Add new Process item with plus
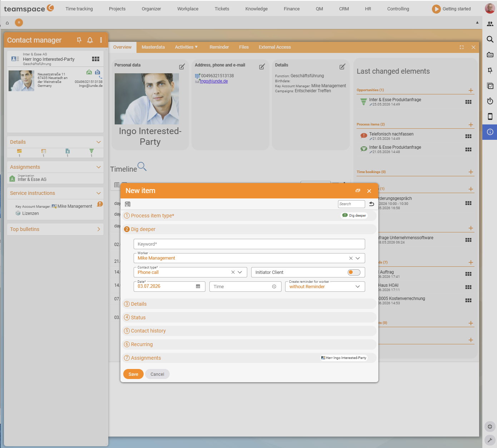Viewport: 497px width, 448px height. pos(471,125)
